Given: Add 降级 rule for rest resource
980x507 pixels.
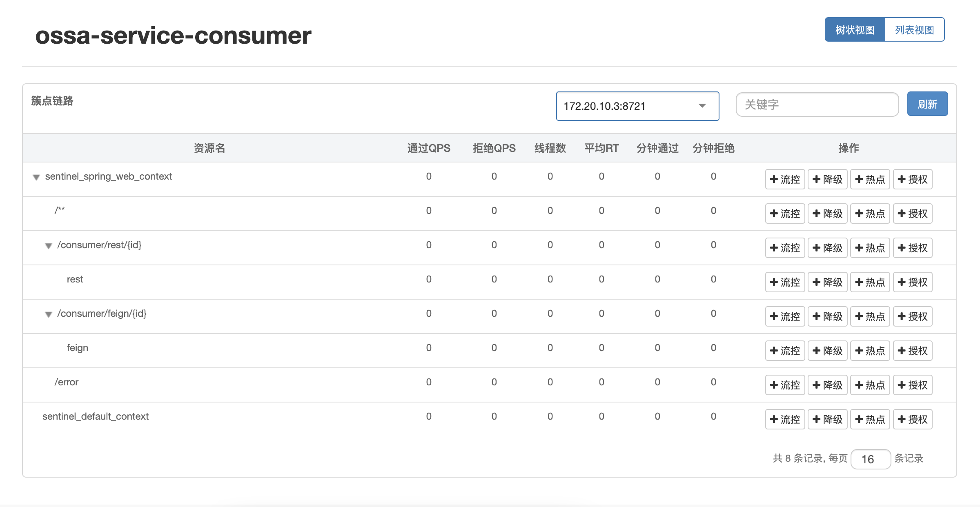Looking at the screenshot, I should point(828,282).
